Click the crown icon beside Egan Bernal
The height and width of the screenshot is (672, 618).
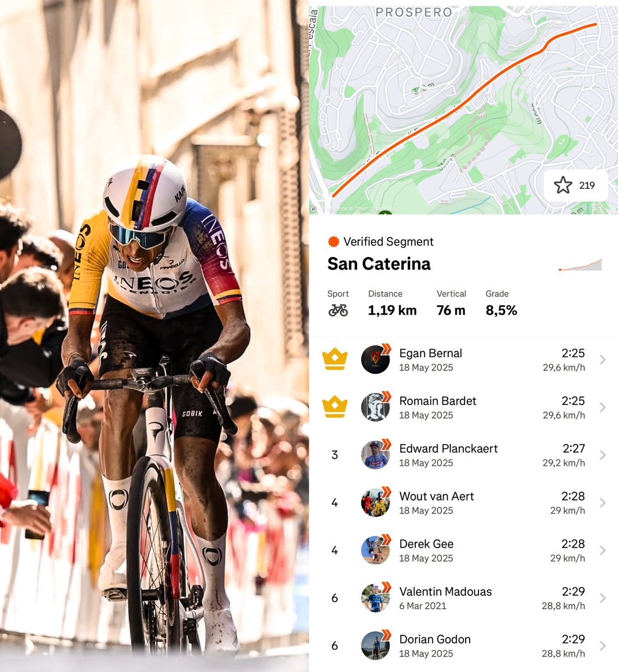pyautogui.click(x=334, y=360)
